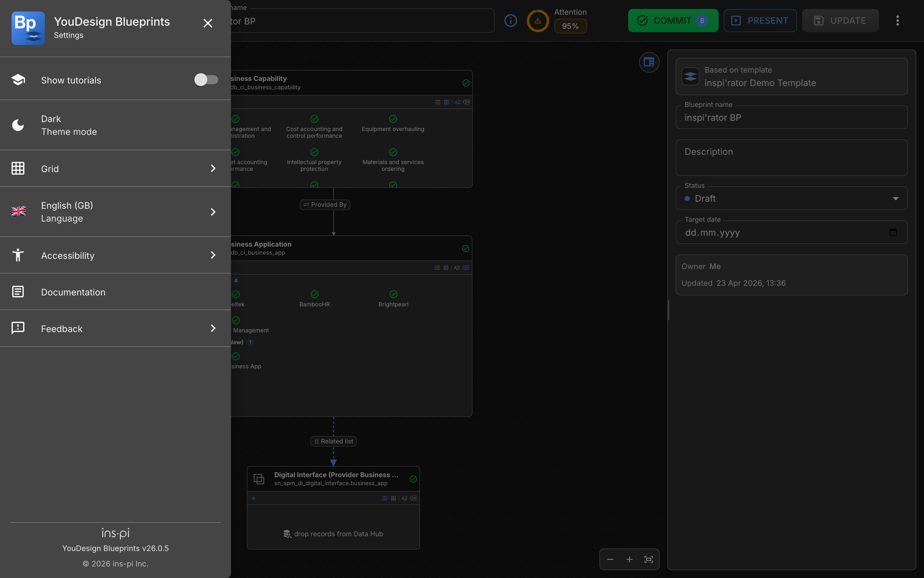
Task: Switch the Dark theme mode
Action: coord(115,125)
